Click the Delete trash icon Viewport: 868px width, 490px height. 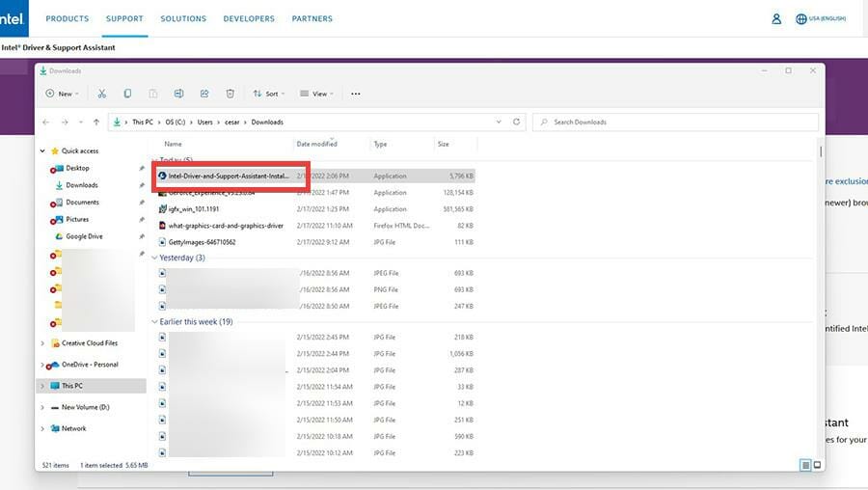[231, 94]
